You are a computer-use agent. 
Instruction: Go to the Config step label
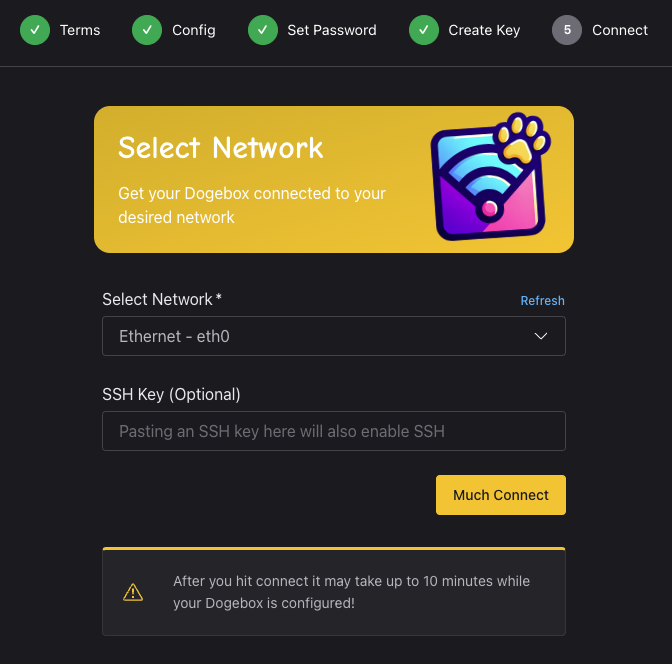pyautogui.click(x=194, y=30)
